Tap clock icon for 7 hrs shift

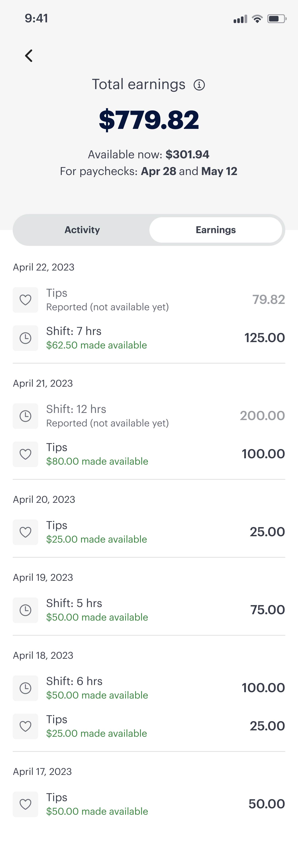click(26, 338)
